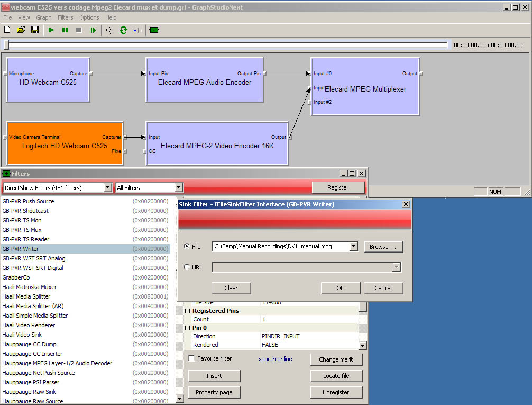Click the seek mode toolbar icon
532x405 pixels.
click(137, 30)
